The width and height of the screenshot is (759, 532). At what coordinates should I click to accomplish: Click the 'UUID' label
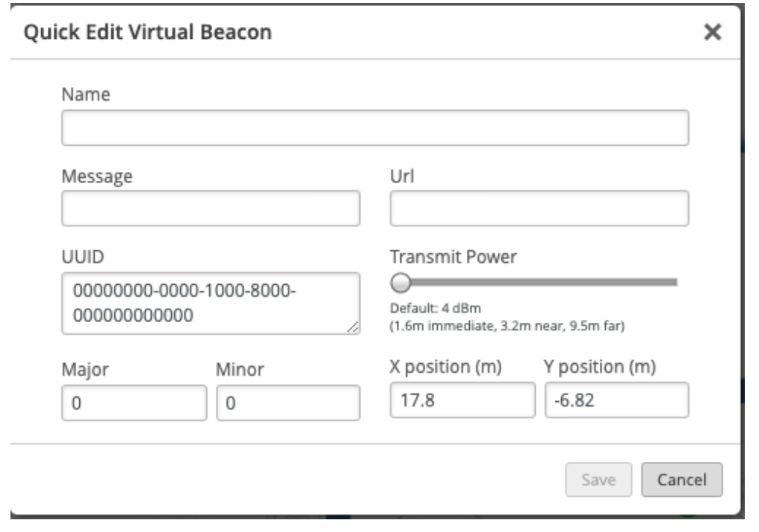coord(83,257)
